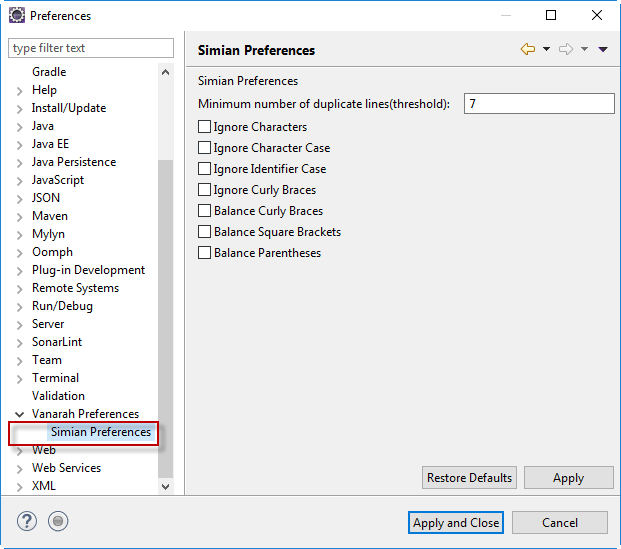Open the view menu triangle icon
The width and height of the screenshot is (621, 549).
point(603,50)
